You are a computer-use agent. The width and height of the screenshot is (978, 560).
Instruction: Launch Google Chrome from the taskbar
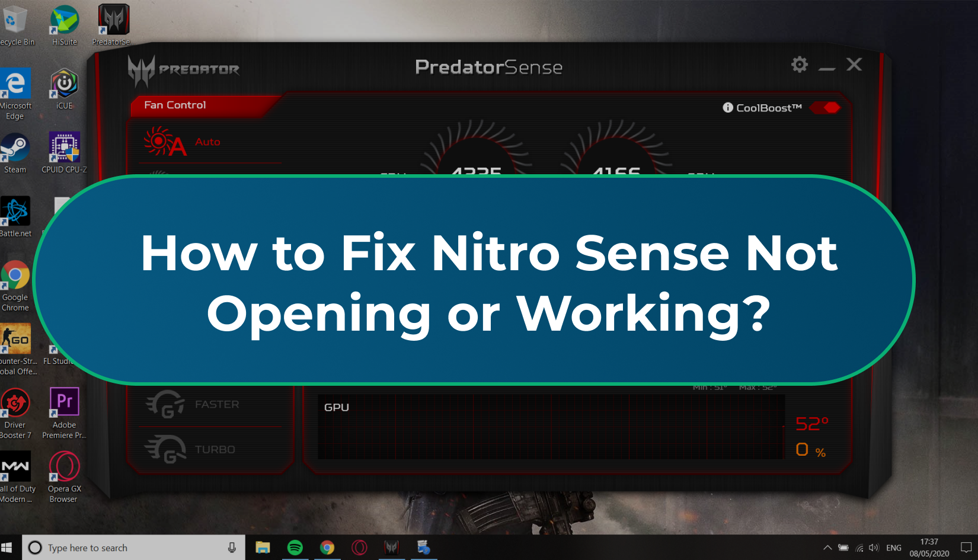tap(327, 547)
